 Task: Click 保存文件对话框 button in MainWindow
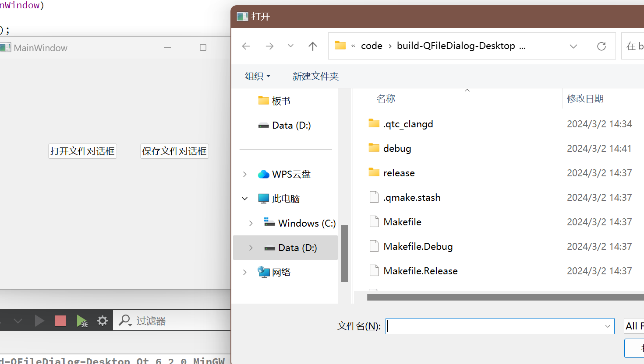(x=174, y=151)
